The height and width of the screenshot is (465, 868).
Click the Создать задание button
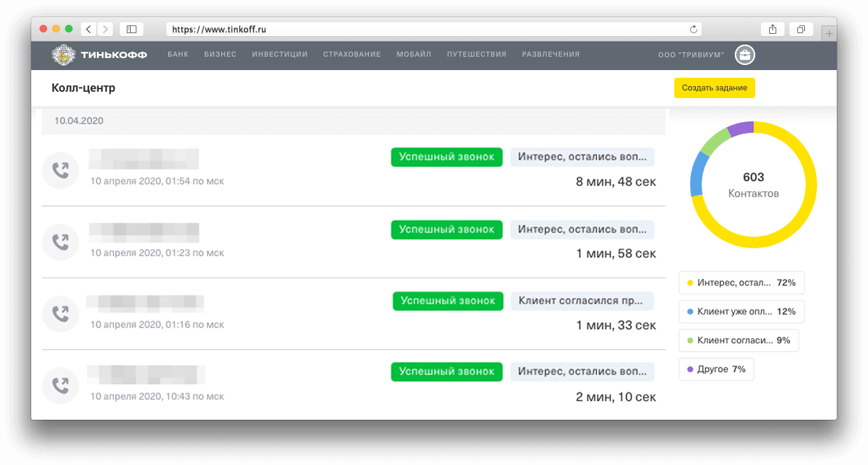point(714,88)
